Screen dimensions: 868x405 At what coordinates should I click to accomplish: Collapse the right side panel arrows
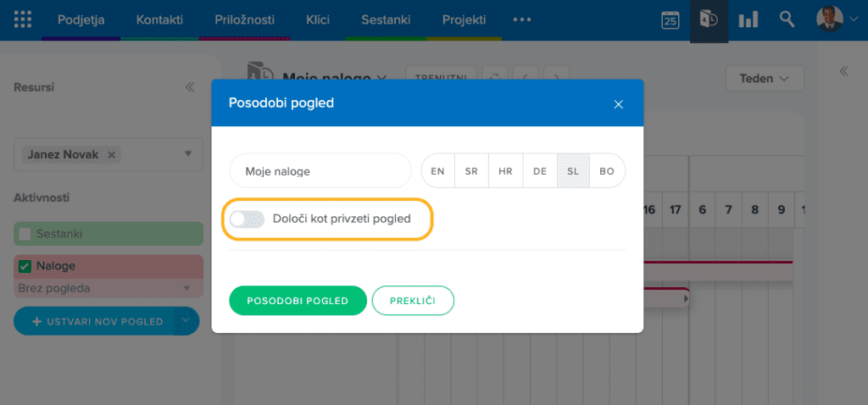tap(844, 71)
